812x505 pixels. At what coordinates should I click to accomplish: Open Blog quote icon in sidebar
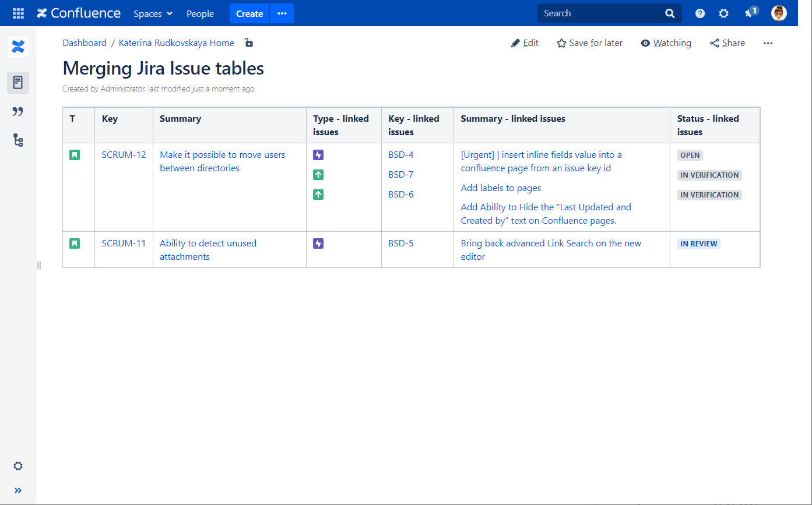point(18,111)
